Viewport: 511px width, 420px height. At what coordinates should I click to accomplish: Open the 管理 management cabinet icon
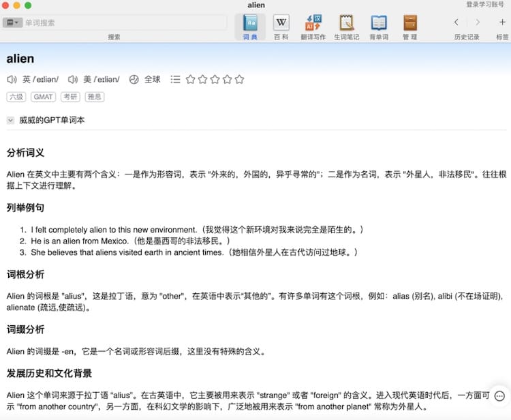click(410, 27)
